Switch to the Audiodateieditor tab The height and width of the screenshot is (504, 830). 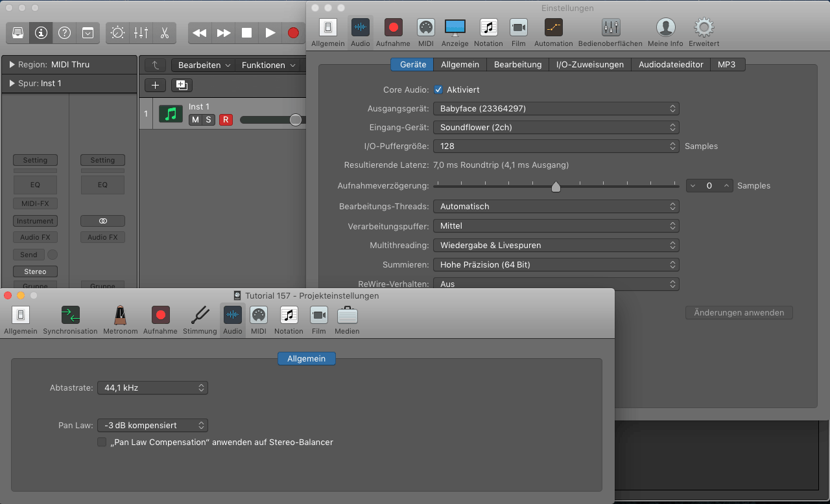(x=670, y=65)
